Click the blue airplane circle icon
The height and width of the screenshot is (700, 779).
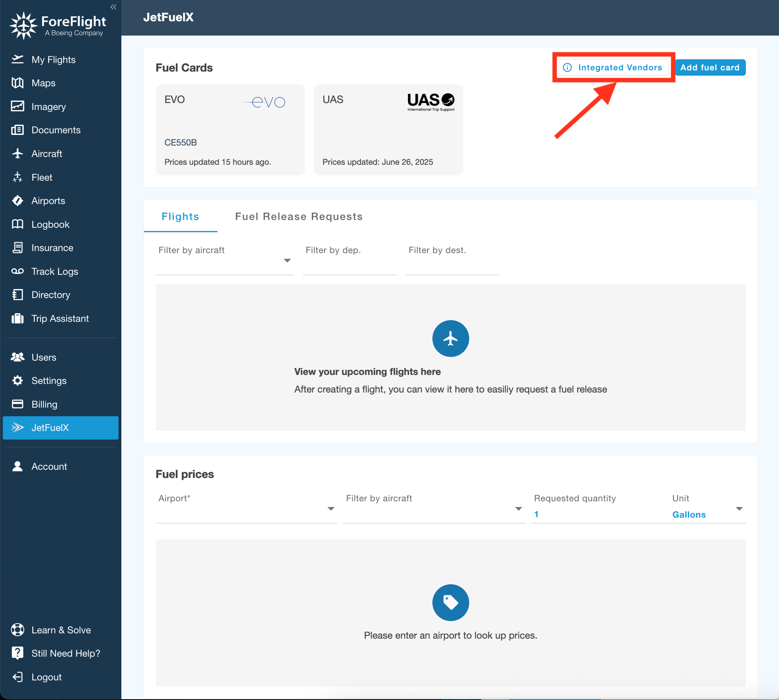coord(450,339)
